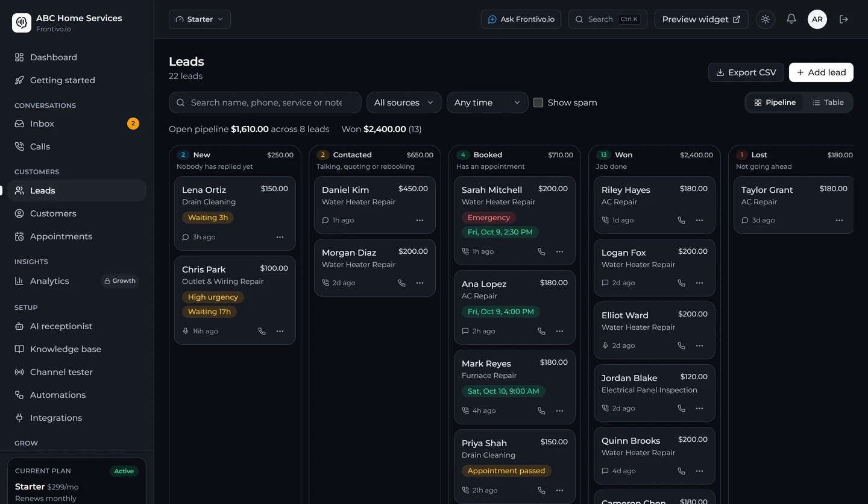The image size is (868, 504).
Task: Open the AR user avatar
Action: click(817, 19)
